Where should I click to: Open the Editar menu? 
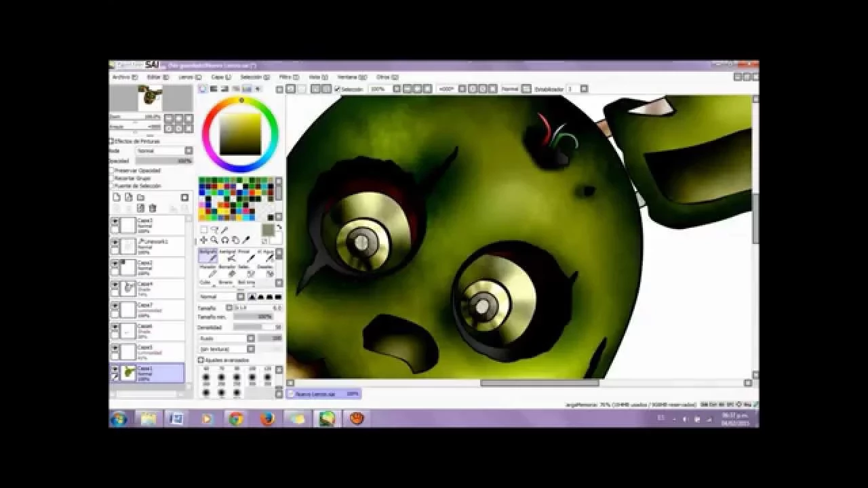pyautogui.click(x=157, y=77)
